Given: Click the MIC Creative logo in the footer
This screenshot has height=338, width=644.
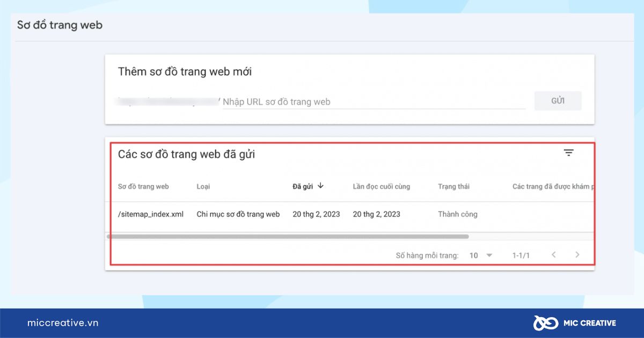Looking at the screenshot, I should tap(575, 323).
